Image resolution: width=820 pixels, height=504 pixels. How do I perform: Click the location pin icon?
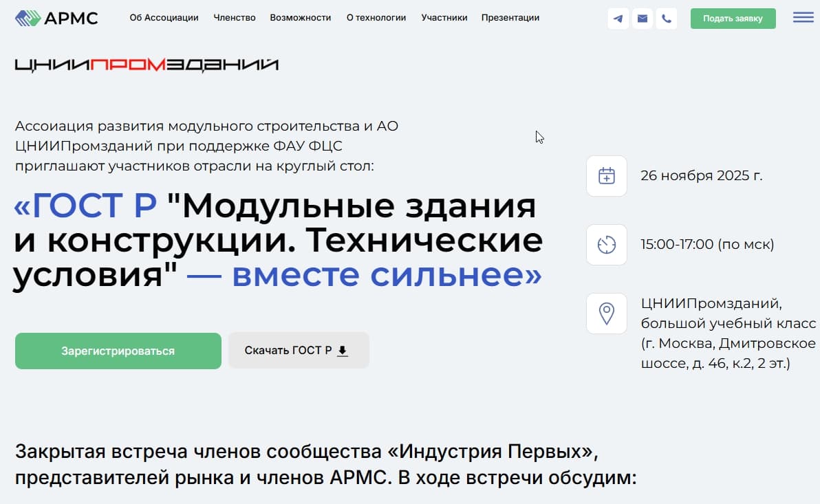[x=607, y=314]
